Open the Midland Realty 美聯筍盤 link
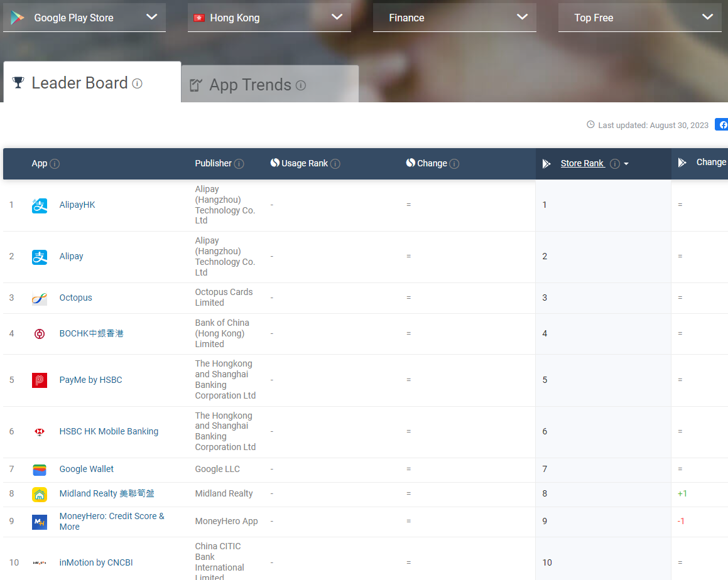 tap(107, 493)
